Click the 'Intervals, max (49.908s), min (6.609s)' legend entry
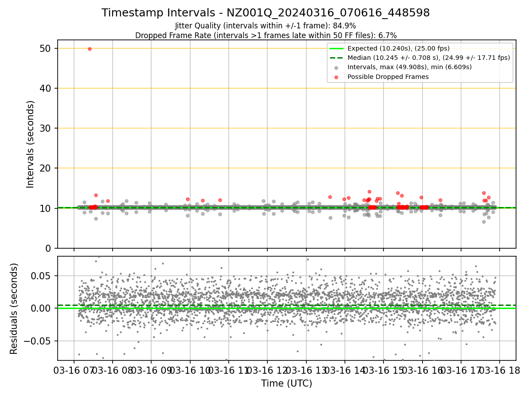Image resolution: width=532 pixels, height=399 pixels. click(x=410, y=67)
